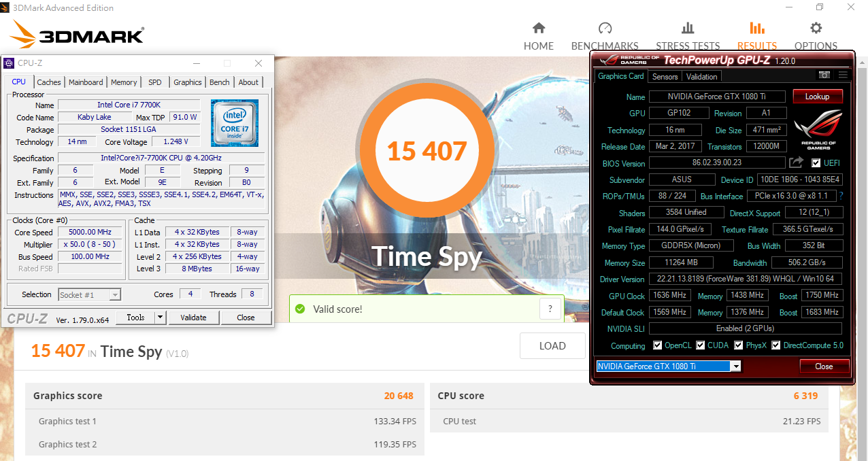Click the Graphics test 2 row
Image resolution: width=868 pixels, height=461 pixels.
(x=224, y=444)
